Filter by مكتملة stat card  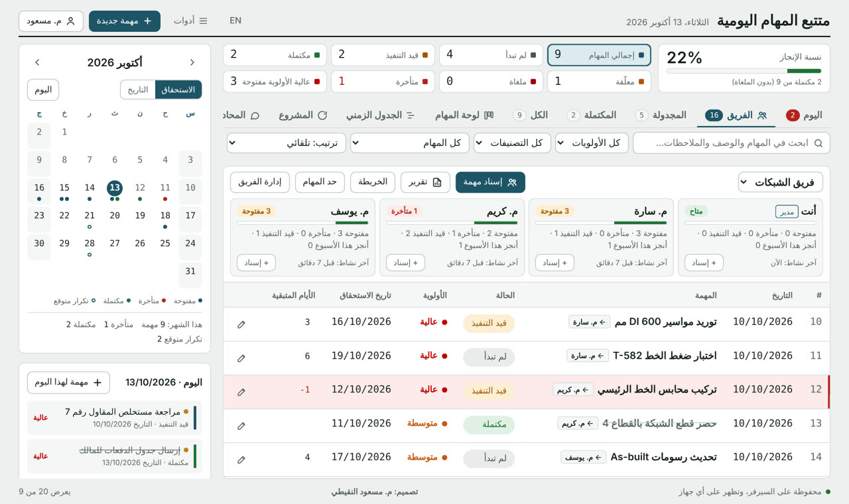point(275,55)
